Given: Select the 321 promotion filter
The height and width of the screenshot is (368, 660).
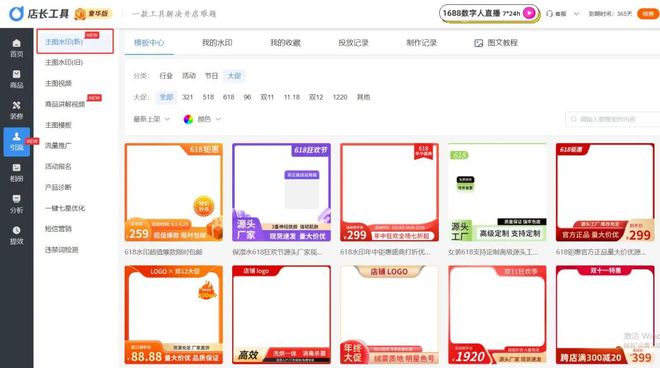Looking at the screenshot, I should tap(188, 97).
